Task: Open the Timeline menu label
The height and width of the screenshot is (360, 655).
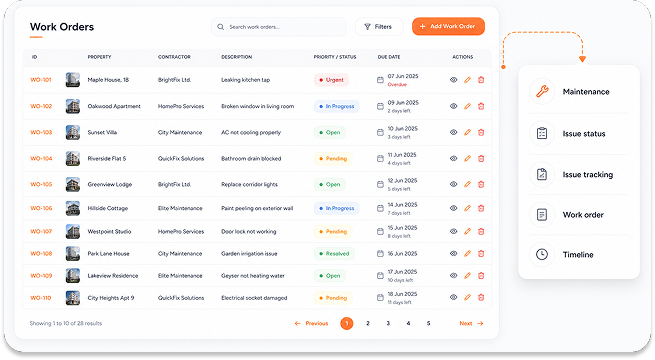Action: click(578, 254)
